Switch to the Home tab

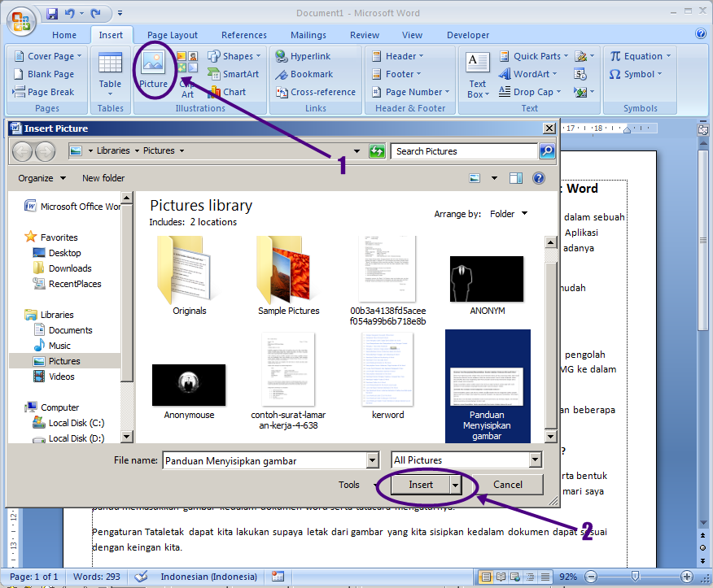pyautogui.click(x=64, y=35)
